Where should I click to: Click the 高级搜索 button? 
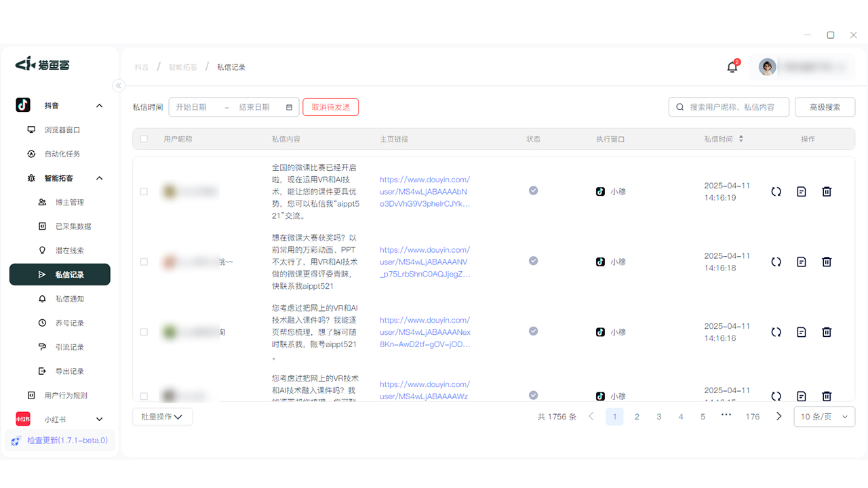[x=825, y=107]
